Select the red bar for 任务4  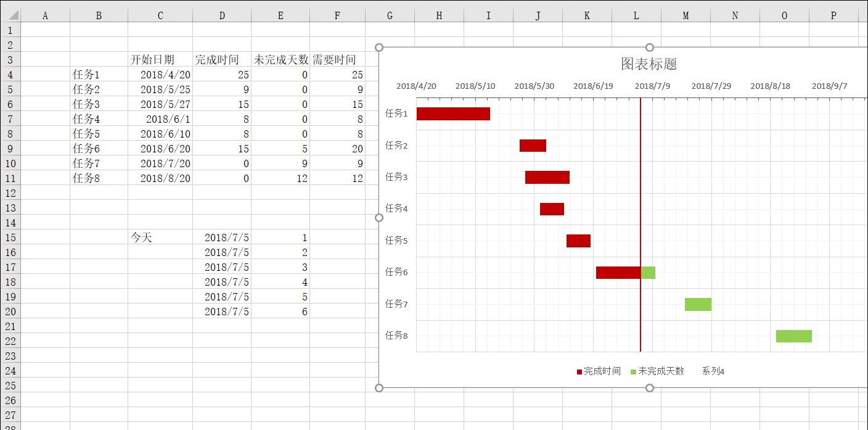click(552, 209)
